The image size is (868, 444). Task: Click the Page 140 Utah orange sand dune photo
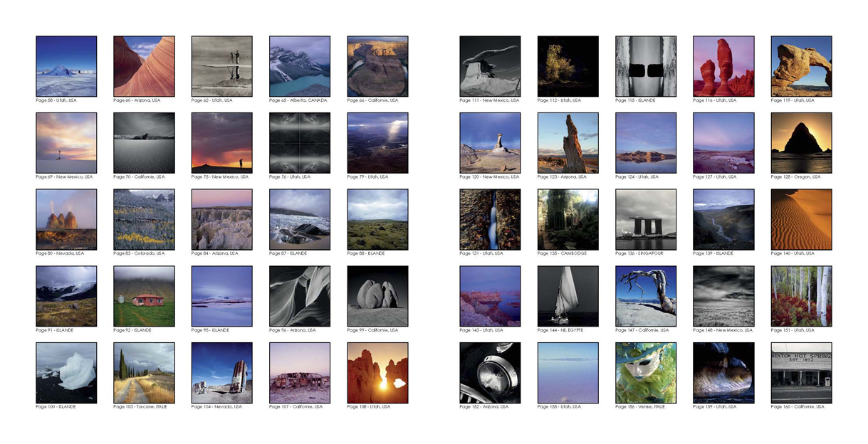[x=801, y=219]
